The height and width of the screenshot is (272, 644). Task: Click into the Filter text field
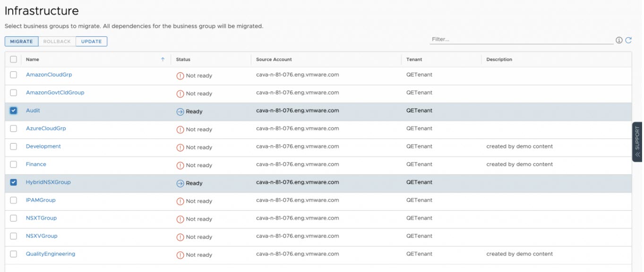click(520, 39)
